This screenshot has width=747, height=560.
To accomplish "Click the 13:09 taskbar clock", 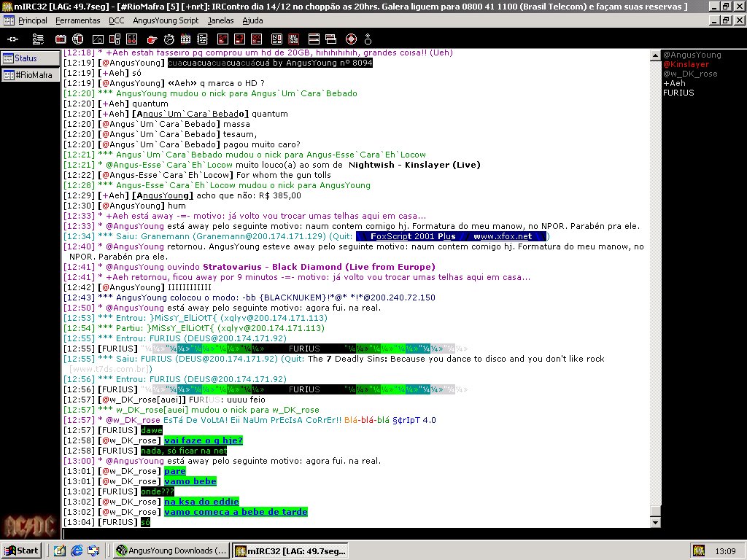I will [x=726, y=551].
